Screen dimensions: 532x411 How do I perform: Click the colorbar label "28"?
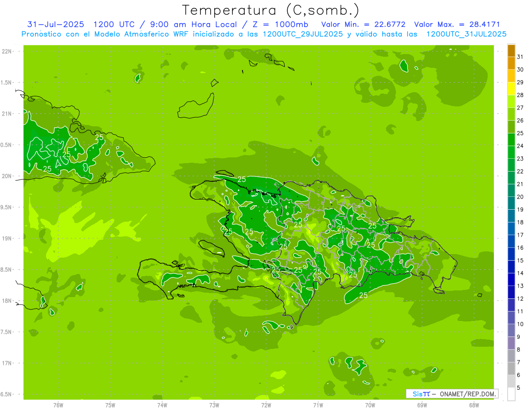click(520, 95)
